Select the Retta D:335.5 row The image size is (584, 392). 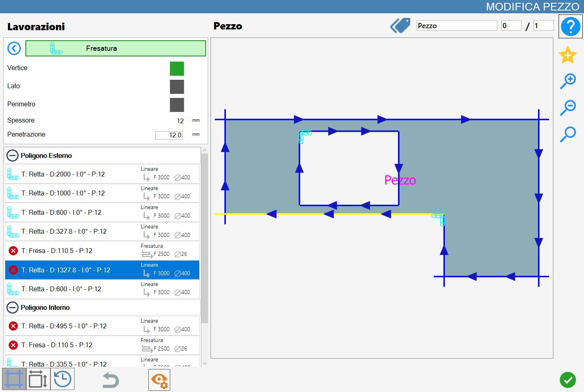[x=102, y=361]
